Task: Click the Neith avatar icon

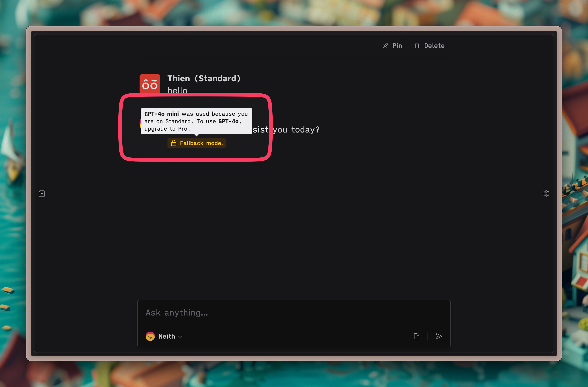Action: coord(150,336)
